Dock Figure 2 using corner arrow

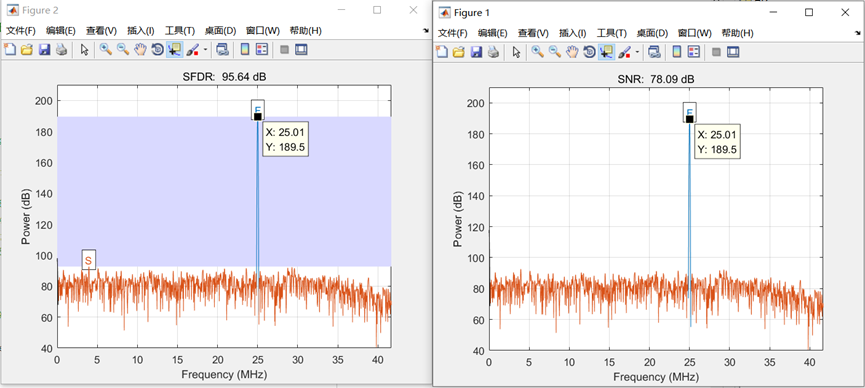426,31
